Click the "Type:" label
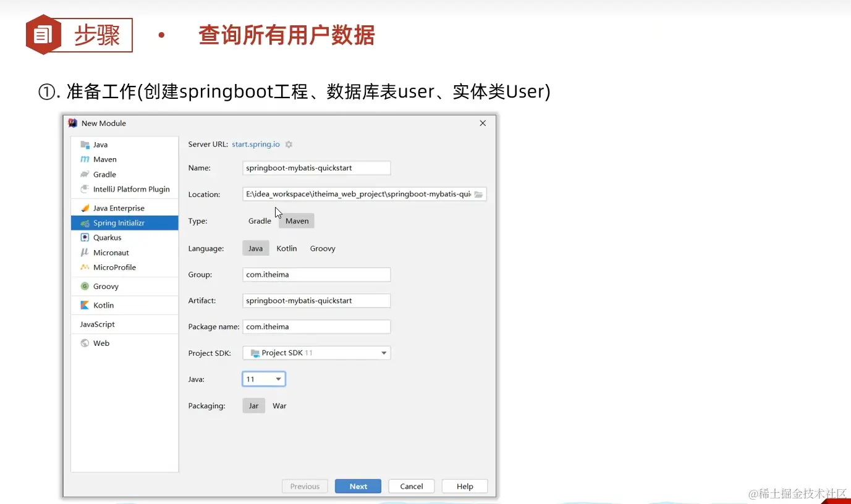 198,221
